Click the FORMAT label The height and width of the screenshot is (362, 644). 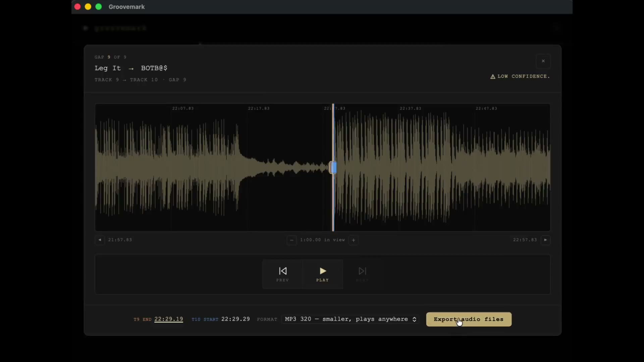(x=267, y=319)
